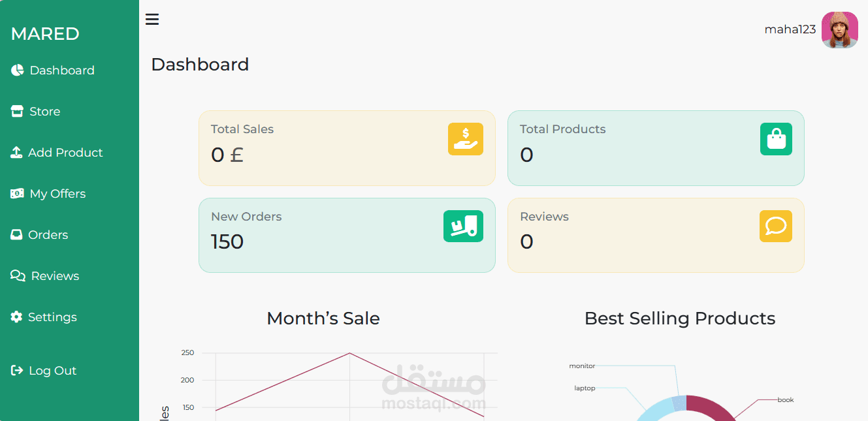Image resolution: width=868 pixels, height=421 pixels.
Task: Click the Total Products shopping bag icon
Action: coord(776,139)
